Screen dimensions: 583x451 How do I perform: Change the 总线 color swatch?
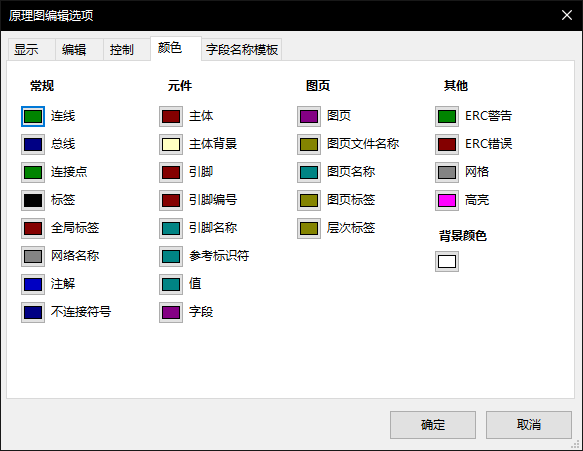point(33,144)
